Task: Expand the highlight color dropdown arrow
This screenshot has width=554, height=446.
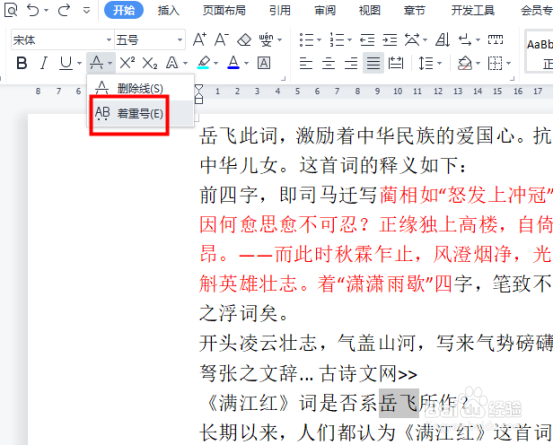Action: (x=216, y=64)
